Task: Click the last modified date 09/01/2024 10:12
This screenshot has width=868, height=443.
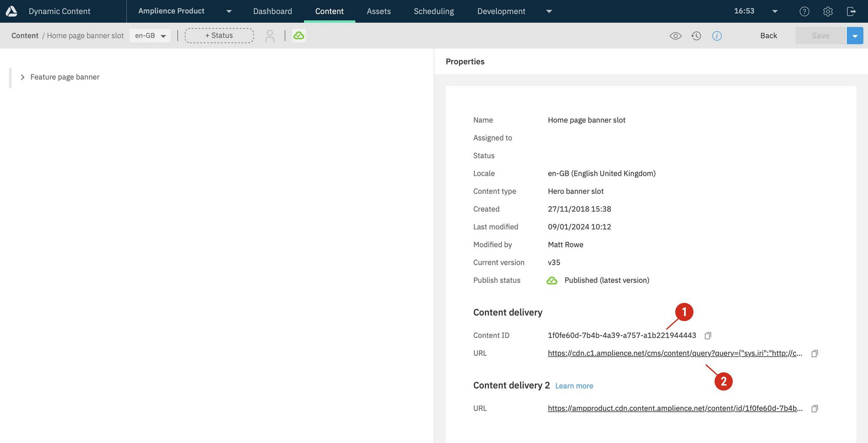Action: point(579,227)
